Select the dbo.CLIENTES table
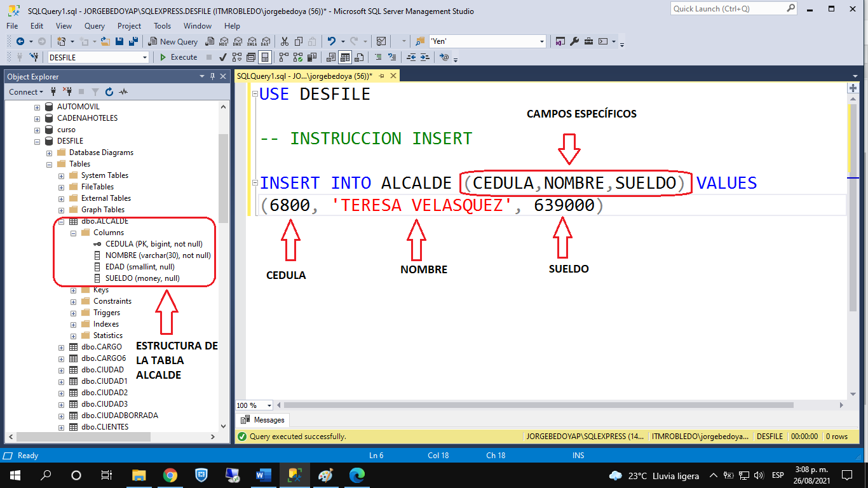The image size is (868, 488). (x=105, y=427)
